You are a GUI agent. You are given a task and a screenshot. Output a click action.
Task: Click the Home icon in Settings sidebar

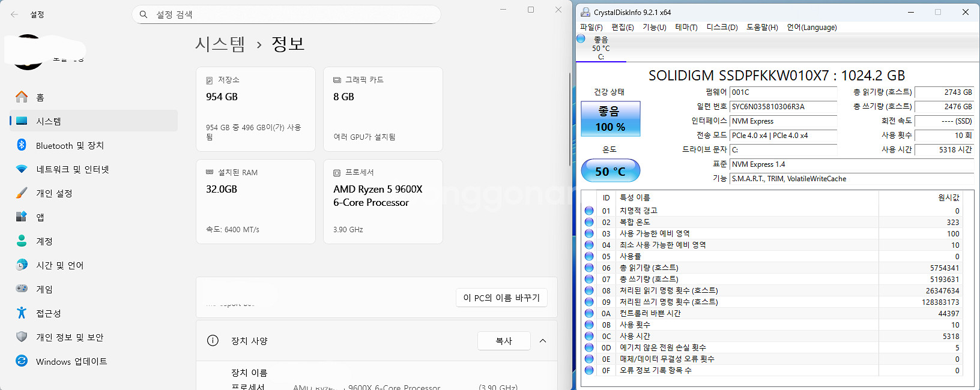22,97
